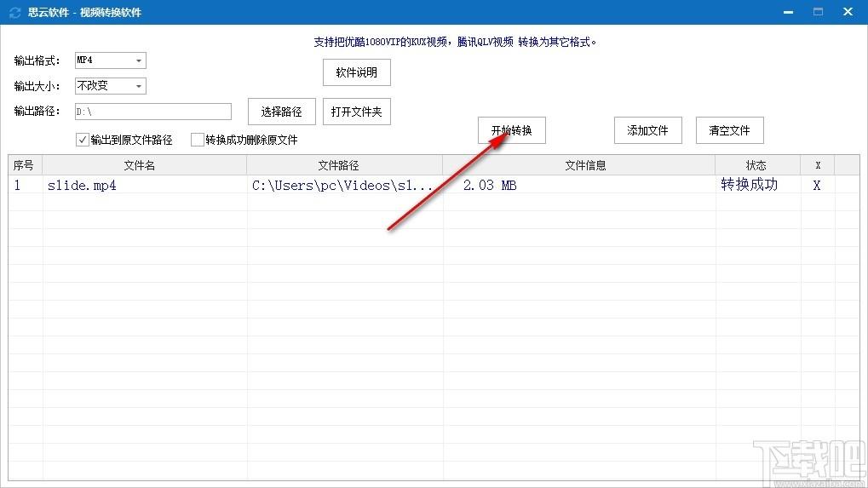Minimize the 思云软件 window
This screenshot has height=488, width=868.
point(788,12)
